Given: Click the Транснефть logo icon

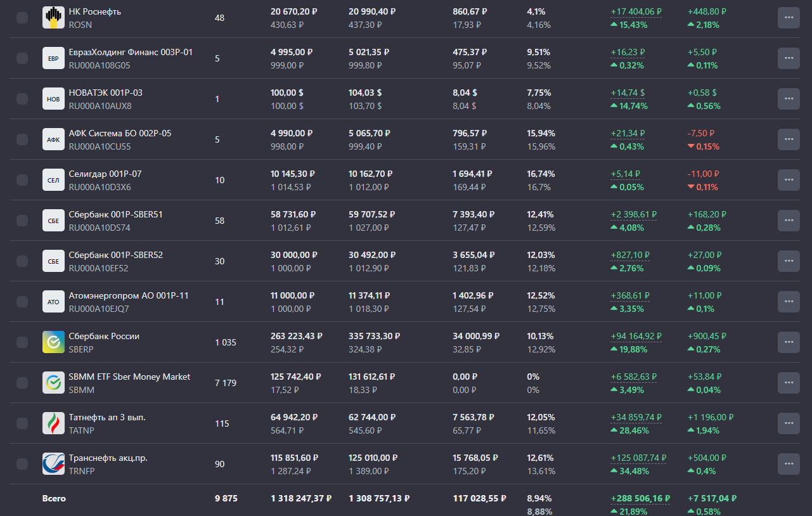Looking at the screenshot, I should [53, 464].
